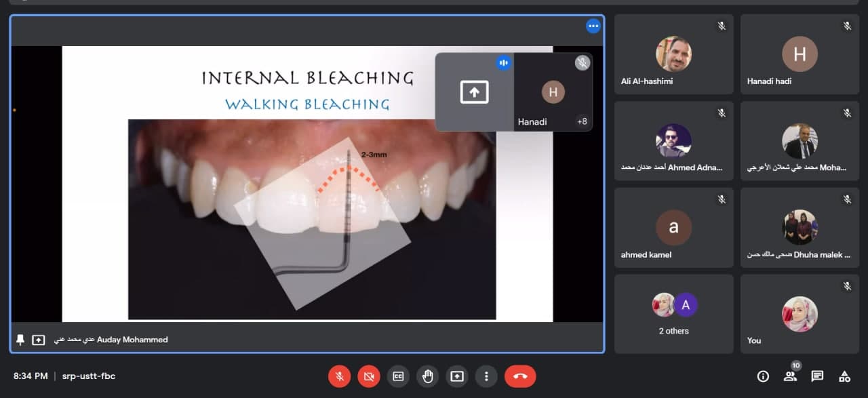Click the screen-share icon on the floating thumbnail
The height and width of the screenshot is (398, 868).
[x=475, y=91]
